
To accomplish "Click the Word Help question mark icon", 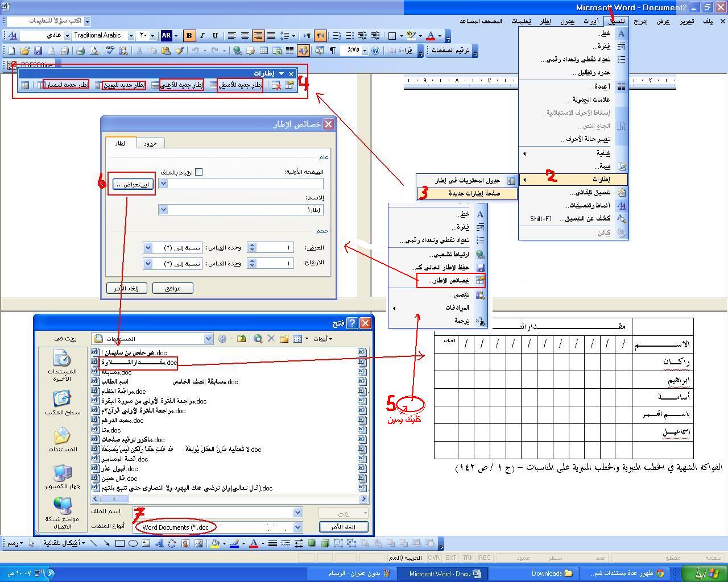I will [x=375, y=51].
